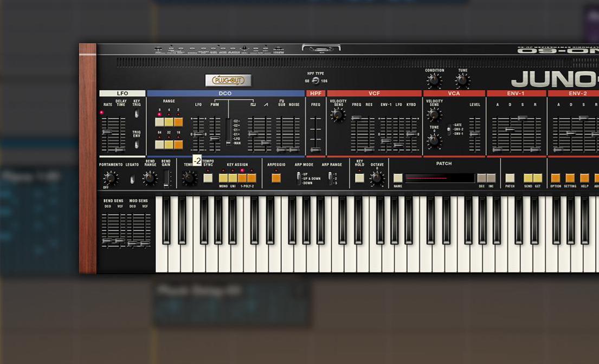Open the Help button
The width and height of the screenshot is (599, 364).
point(584,178)
